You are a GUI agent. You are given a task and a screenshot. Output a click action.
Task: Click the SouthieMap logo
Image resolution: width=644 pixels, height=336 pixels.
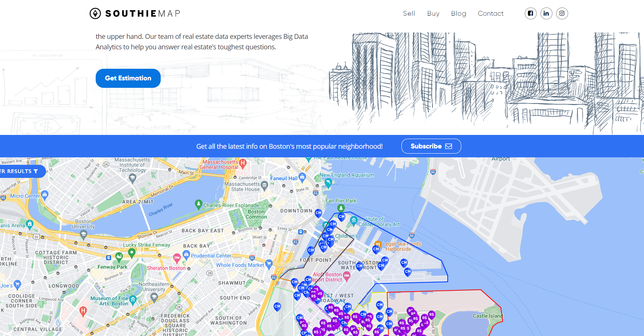[x=135, y=13]
